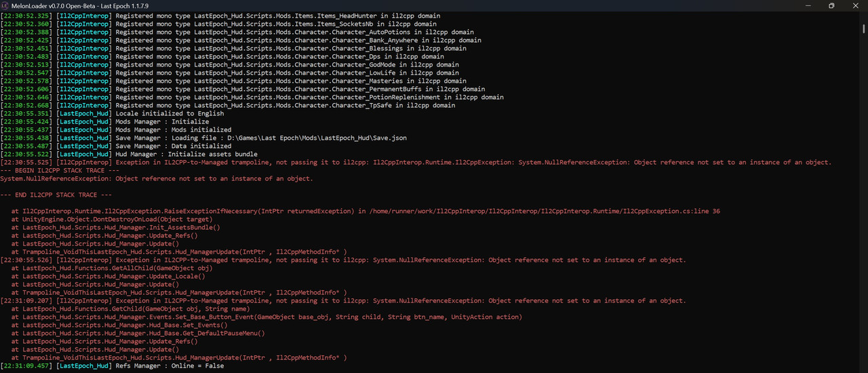Click 'Mods Manager : Initialize' log line
868x373 pixels.
[x=104, y=121]
